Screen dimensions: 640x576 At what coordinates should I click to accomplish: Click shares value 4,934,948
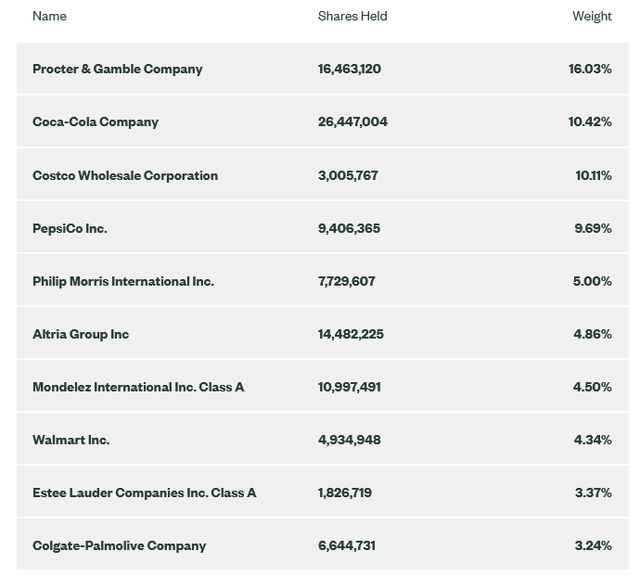click(349, 440)
